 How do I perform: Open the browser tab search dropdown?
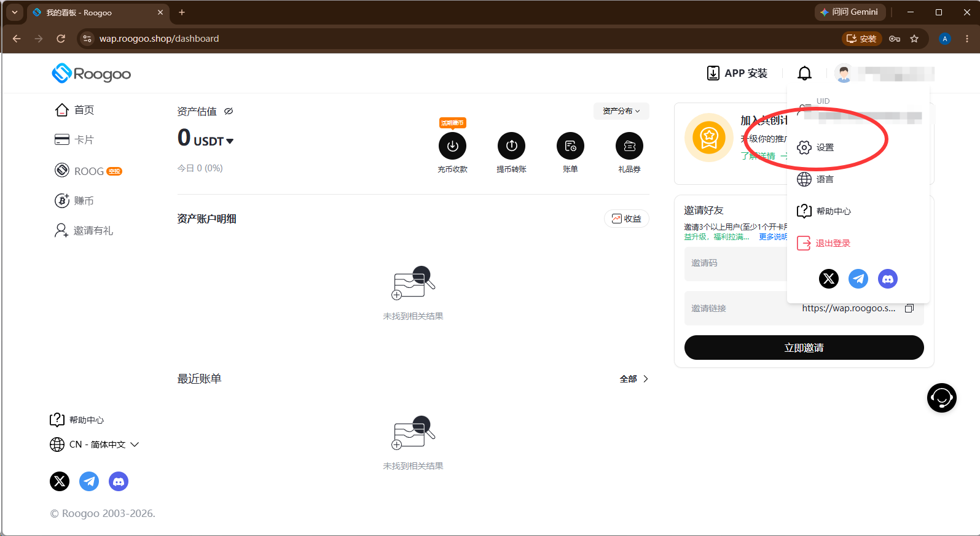[14, 12]
